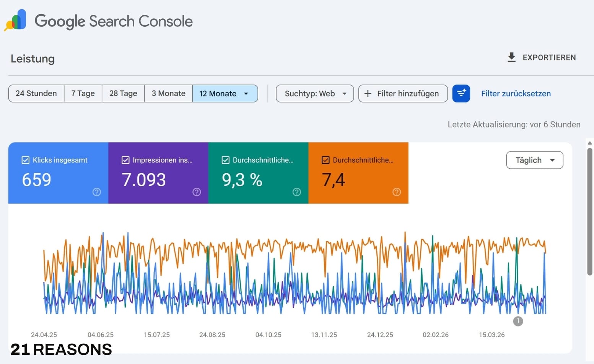The image size is (594, 364).
Task: Click the vertical scrollbar thumb
Action: (x=590, y=211)
